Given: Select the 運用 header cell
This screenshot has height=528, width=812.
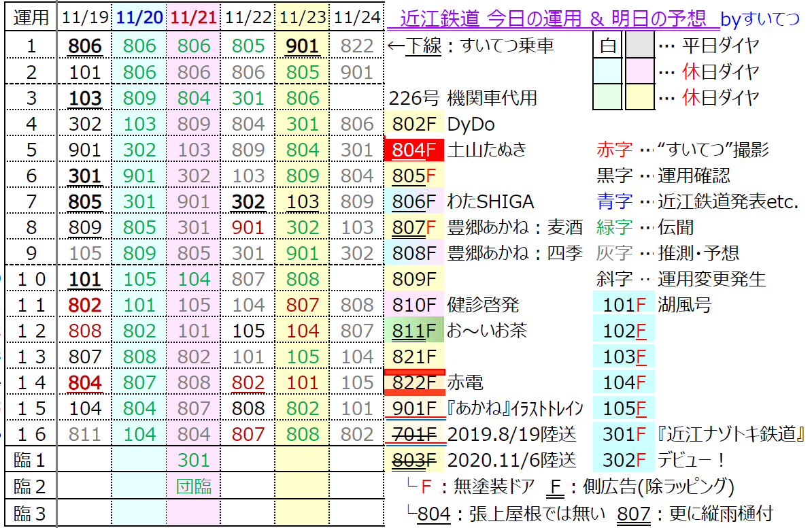Looking at the screenshot, I should (31, 18).
